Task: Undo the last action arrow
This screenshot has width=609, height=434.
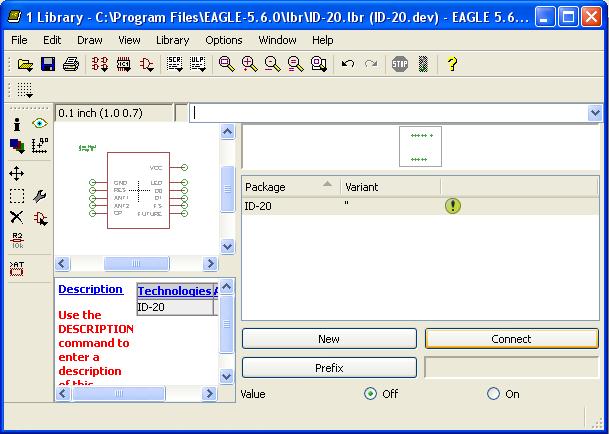Action: tap(348, 64)
